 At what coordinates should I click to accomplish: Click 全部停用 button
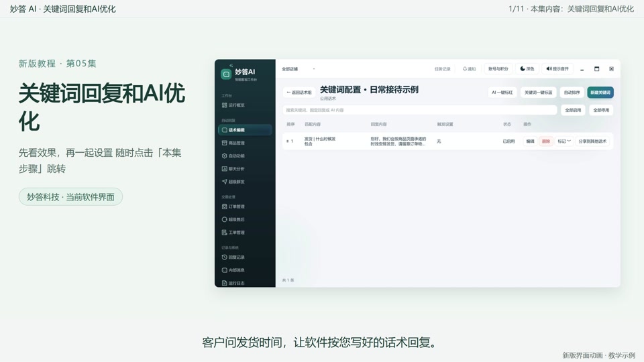pyautogui.click(x=601, y=110)
